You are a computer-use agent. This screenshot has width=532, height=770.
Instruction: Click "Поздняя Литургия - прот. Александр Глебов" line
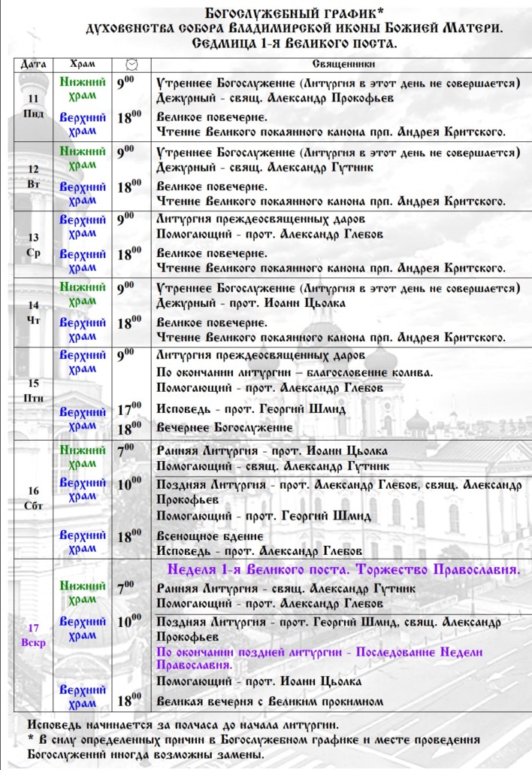(339, 485)
